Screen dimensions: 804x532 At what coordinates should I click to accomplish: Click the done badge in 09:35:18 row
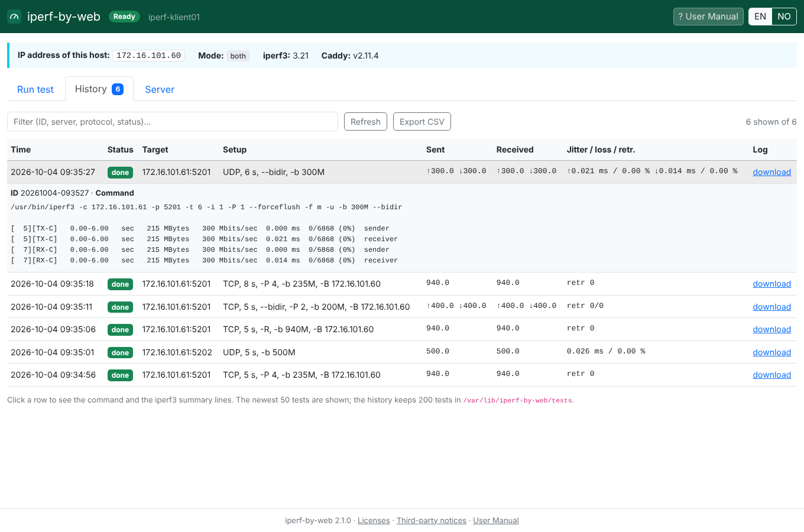(120, 284)
